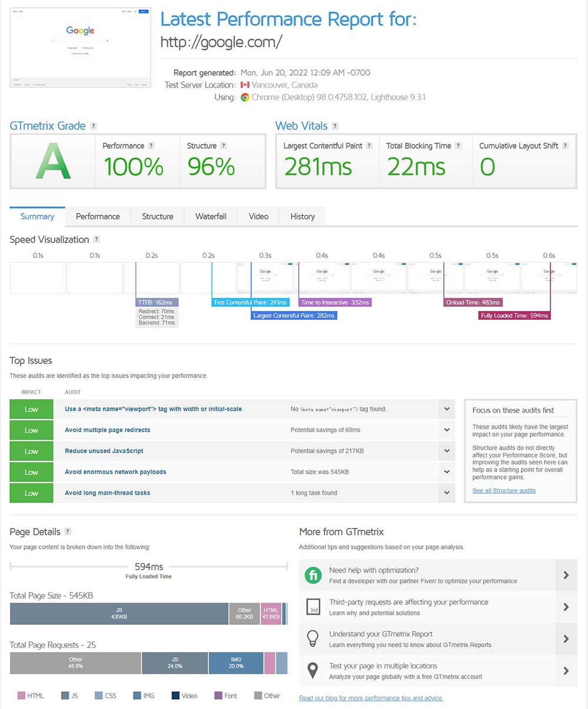Click the Other 60.2KB page size segment
The height and width of the screenshot is (709, 588).
point(245,614)
